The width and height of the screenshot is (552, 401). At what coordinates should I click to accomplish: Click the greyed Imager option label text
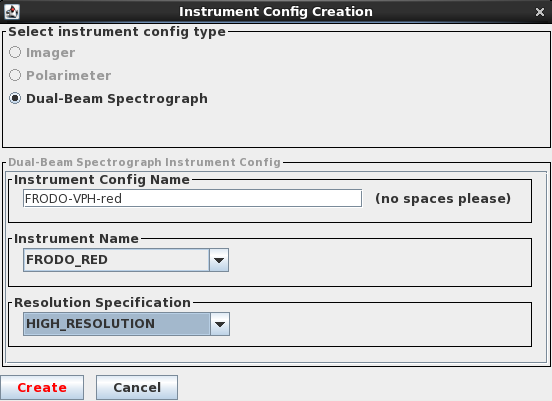tap(50, 53)
